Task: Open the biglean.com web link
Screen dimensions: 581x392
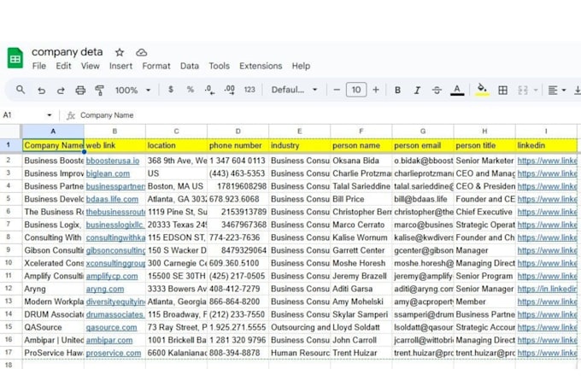Action: 108,173
